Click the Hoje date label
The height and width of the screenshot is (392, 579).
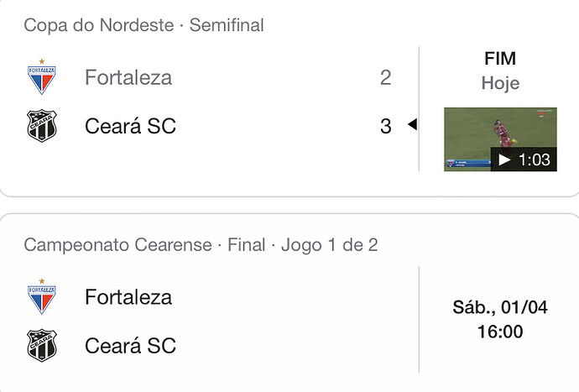tap(500, 83)
